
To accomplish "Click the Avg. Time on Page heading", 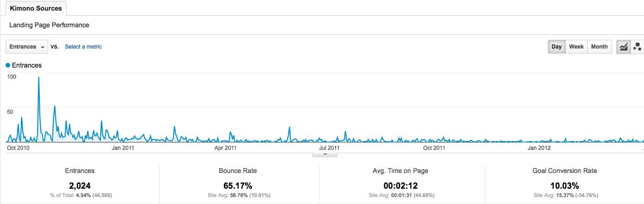I will (400, 171).
